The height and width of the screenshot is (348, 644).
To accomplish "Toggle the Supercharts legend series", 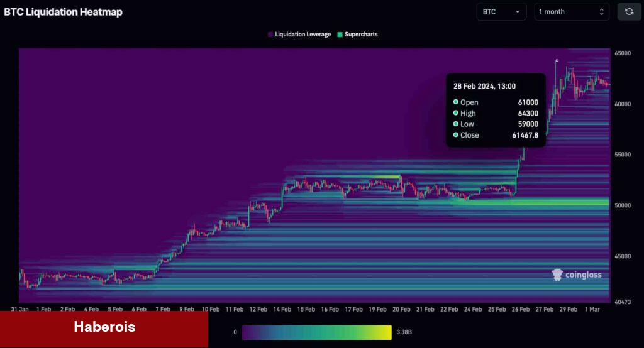I will [x=357, y=35].
